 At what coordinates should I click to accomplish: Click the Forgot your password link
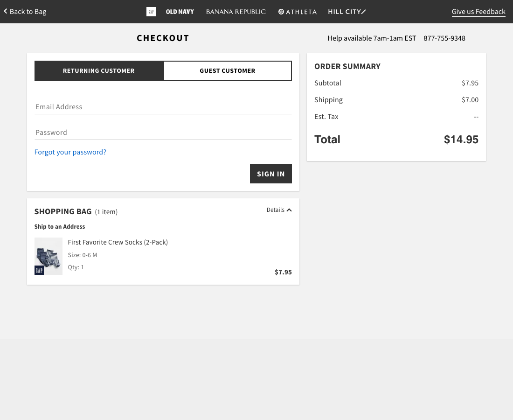tap(70, 152)
